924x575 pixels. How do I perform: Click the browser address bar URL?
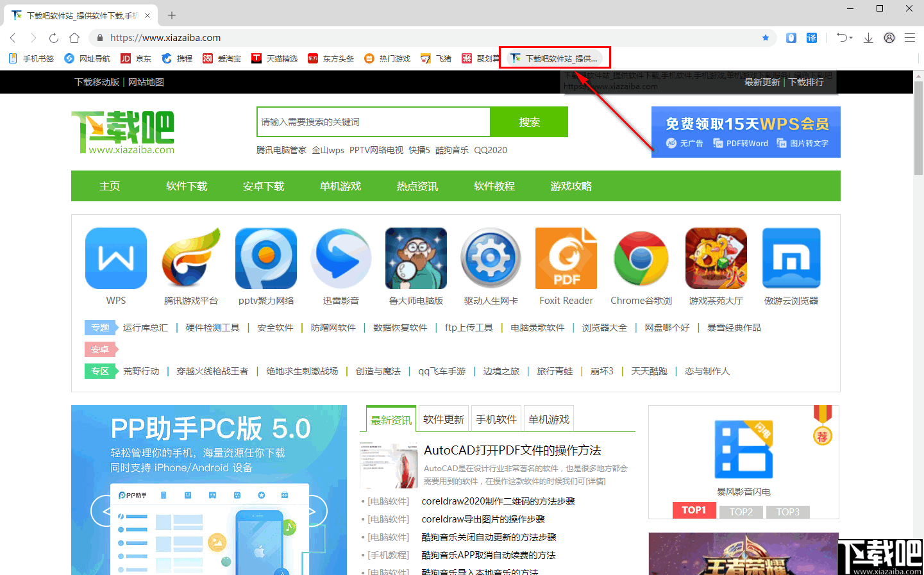(x=165, y=38)
